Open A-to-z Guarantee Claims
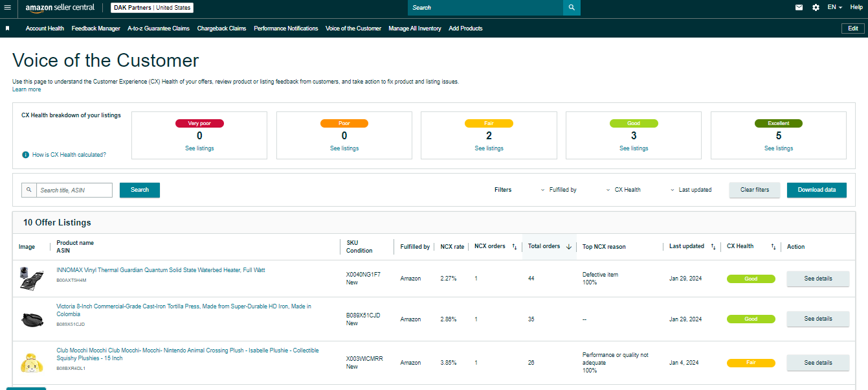Image resolution: width=868 pixels, height=390 pixels. [x=159, y=29]
